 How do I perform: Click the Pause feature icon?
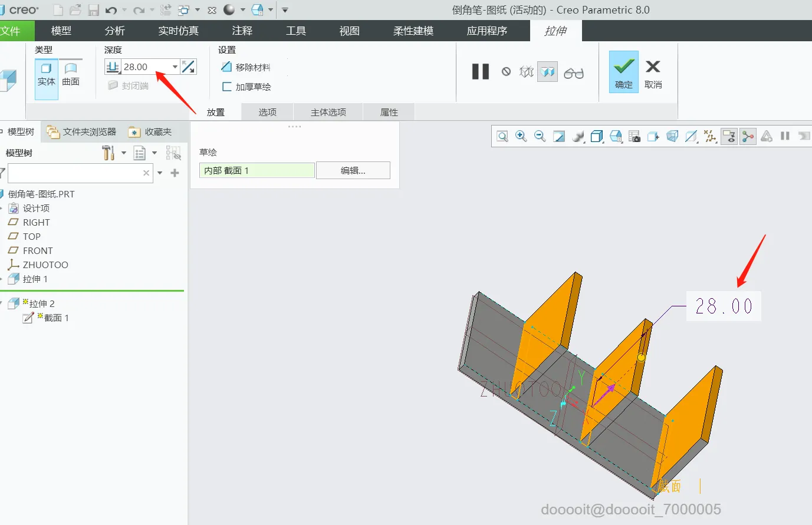[481, 72]
